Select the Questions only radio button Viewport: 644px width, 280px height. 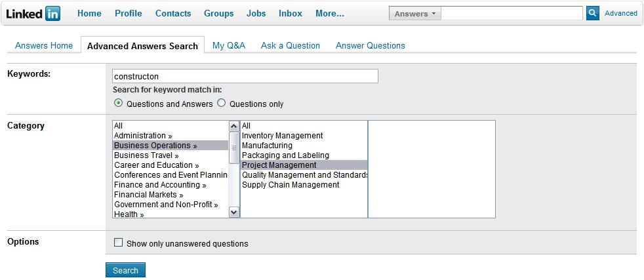[222, 103]
